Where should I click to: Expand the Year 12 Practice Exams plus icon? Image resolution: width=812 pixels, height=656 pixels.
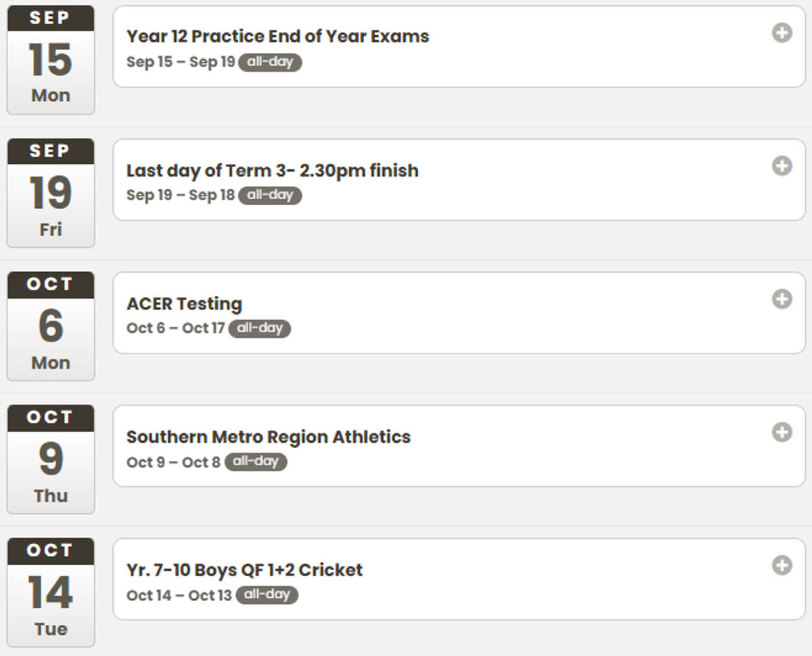click(x=782, y=32)
